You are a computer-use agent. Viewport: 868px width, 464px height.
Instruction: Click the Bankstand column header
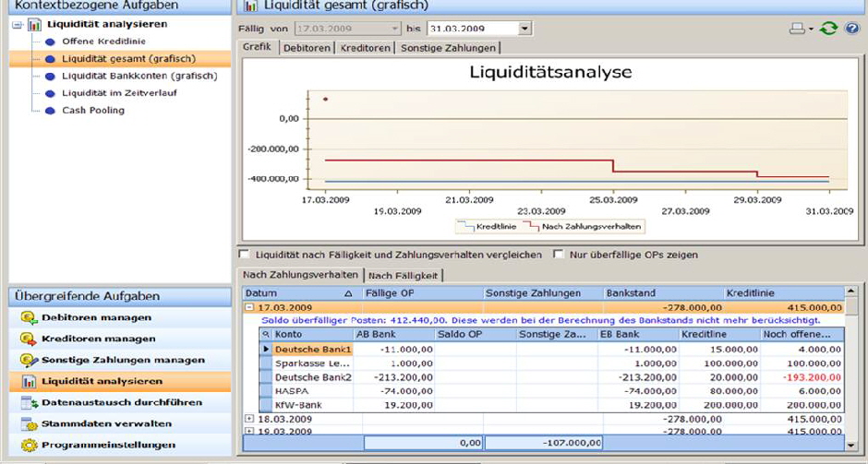(x=664, y=293)
